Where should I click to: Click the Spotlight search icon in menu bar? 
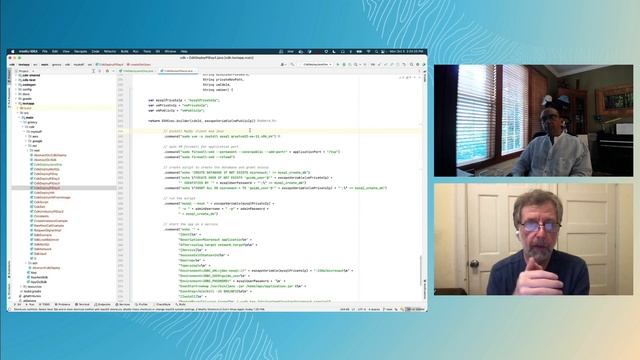[x=376, y=51]
